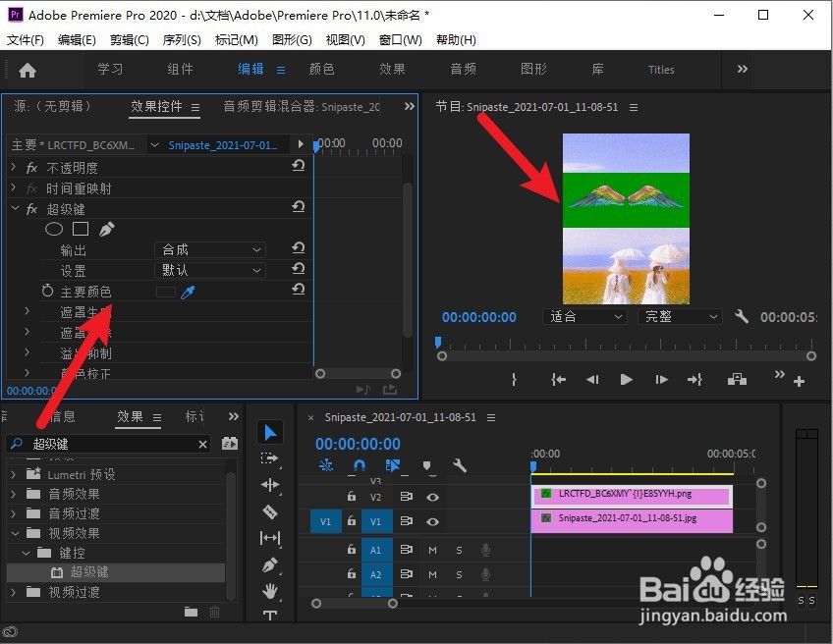
Task: Open the 剪辑(C) menu
Action: tap(129, 40)
